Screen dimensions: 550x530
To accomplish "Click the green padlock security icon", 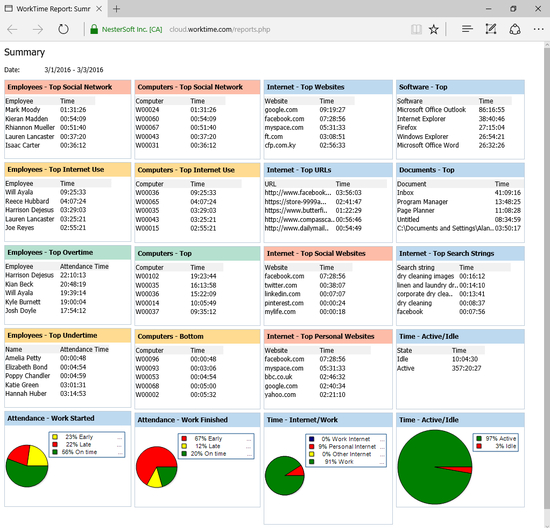I will 94,29.
